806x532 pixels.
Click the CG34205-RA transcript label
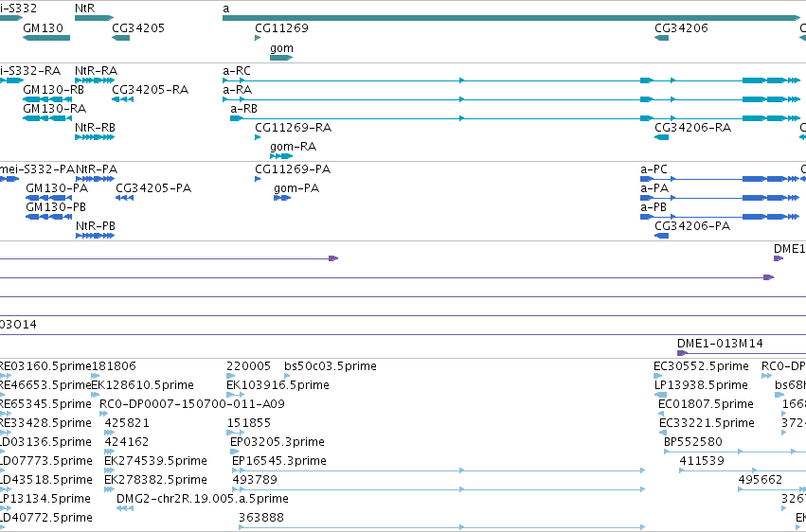(150, 90)
